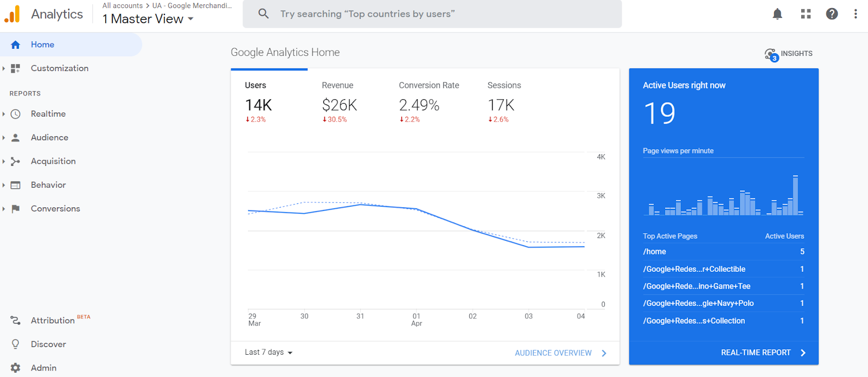Open the Master View account selector

click(148, 19)
